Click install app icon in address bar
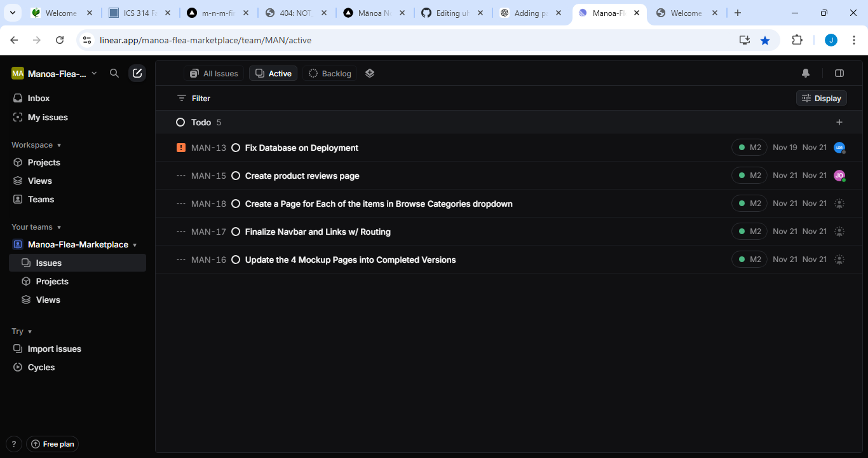 (x=745, y=40)
